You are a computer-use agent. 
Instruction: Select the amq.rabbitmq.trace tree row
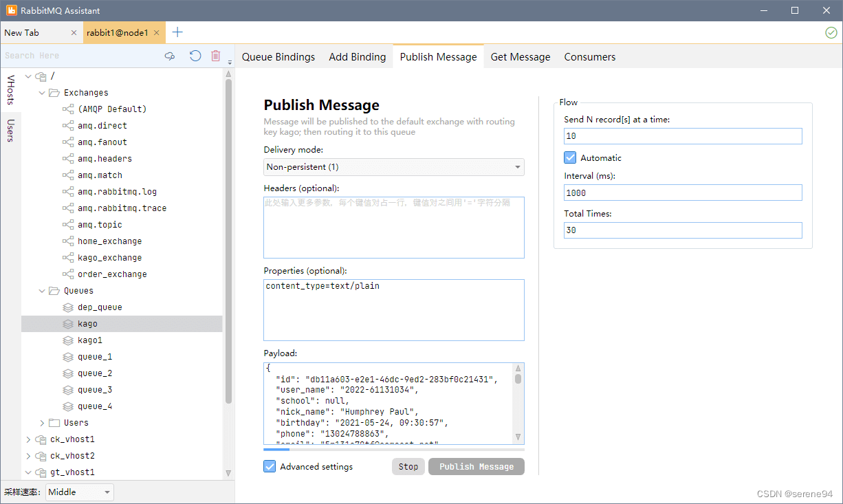pyautogui.click(x=122, y=208)
